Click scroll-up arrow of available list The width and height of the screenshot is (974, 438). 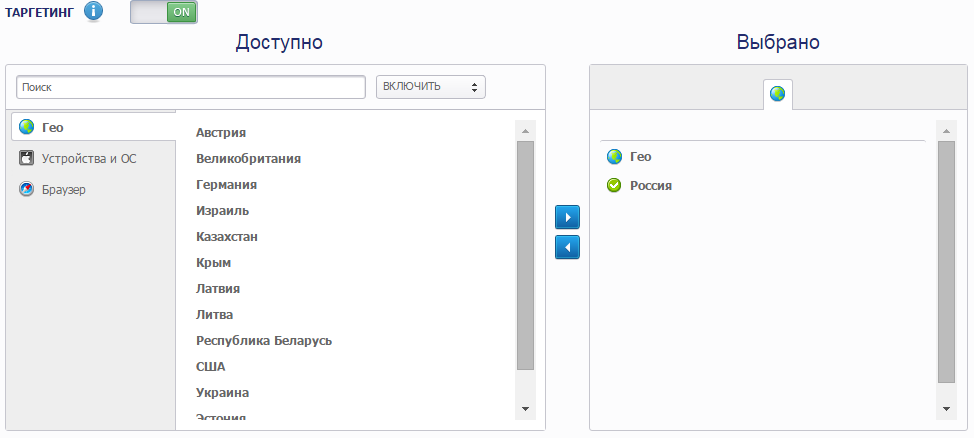tap(526, 131)
